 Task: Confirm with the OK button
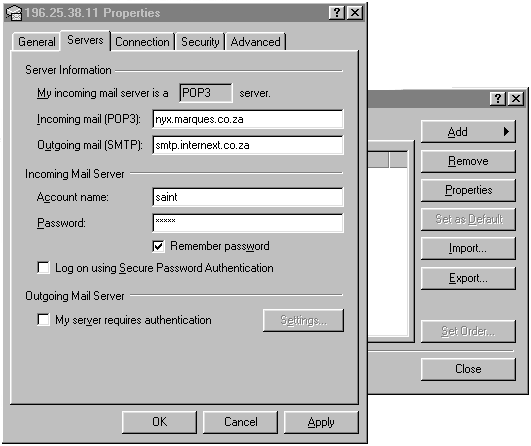[x=159, y=422]
